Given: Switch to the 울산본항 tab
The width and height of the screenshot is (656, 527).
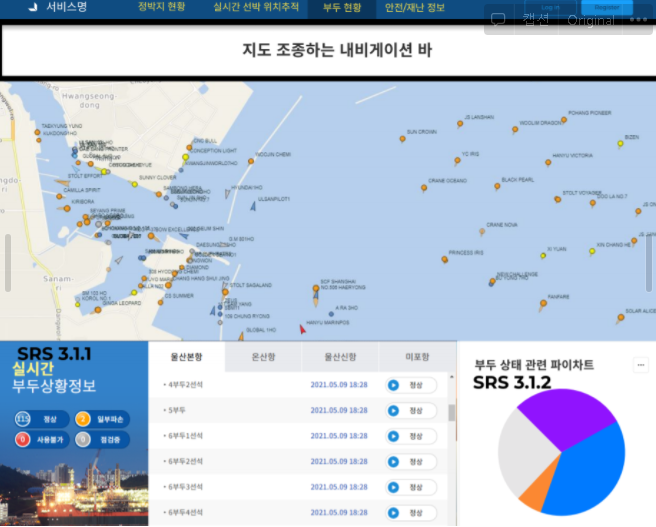Looking at the screenshot, I should coord(187,357).
